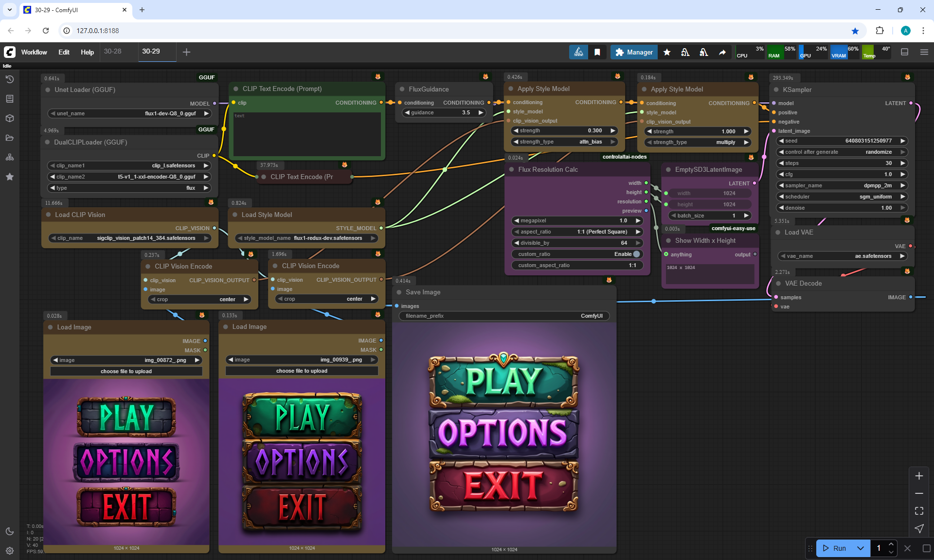This screenshot has height=560, width=934.
Task: Collapse the KSampler node via its dot
Action: tap(776, 90)
